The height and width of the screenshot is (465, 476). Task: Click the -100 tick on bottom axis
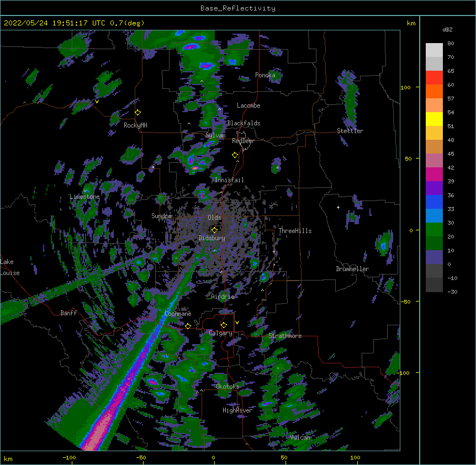(x=69, y=457)
